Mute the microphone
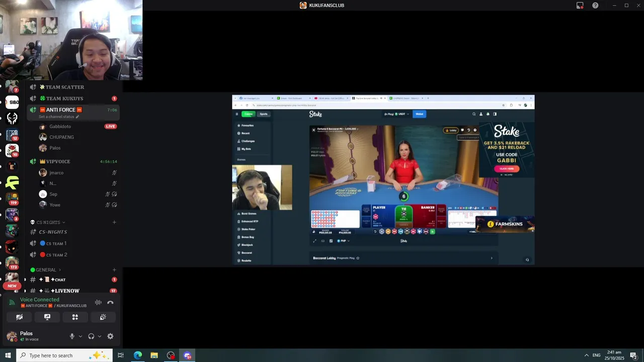Screen dimensions: 644x362 [72, 336]
